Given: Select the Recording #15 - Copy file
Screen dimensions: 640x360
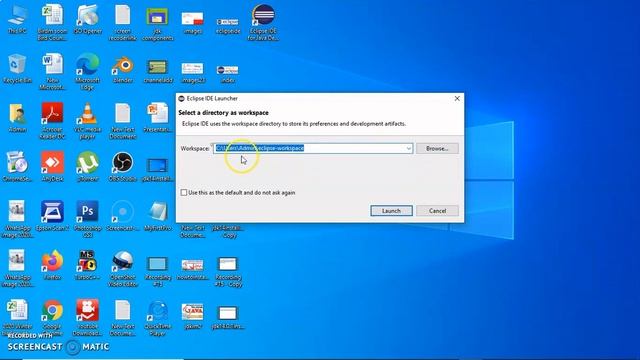Looking at the screenshot, I should (x=228, y=272).
